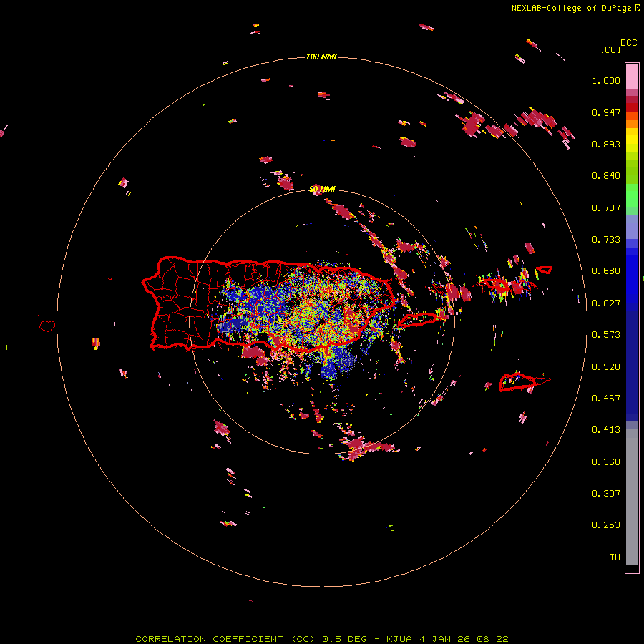Click the small Mona island outline in the west
This screenshot has width=644, height=644.
tap(47, 326)
